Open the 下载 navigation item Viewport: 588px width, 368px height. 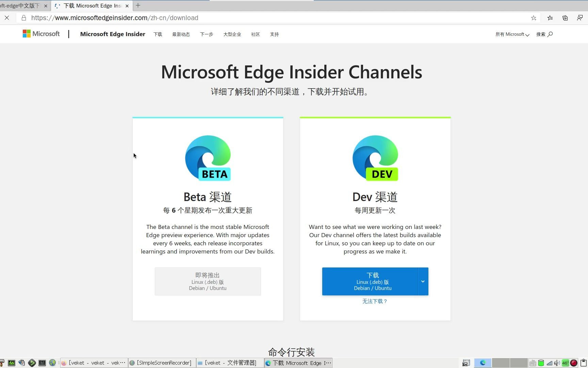coord(158,34)
